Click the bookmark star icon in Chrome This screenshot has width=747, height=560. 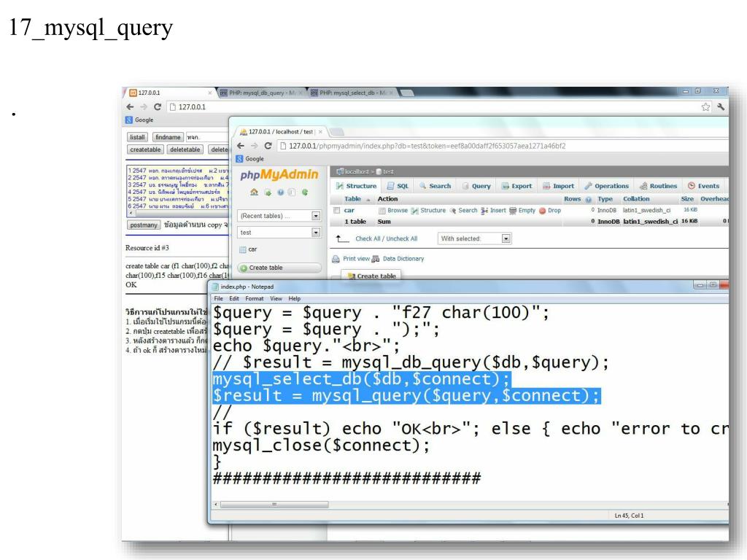coord(705,107)
